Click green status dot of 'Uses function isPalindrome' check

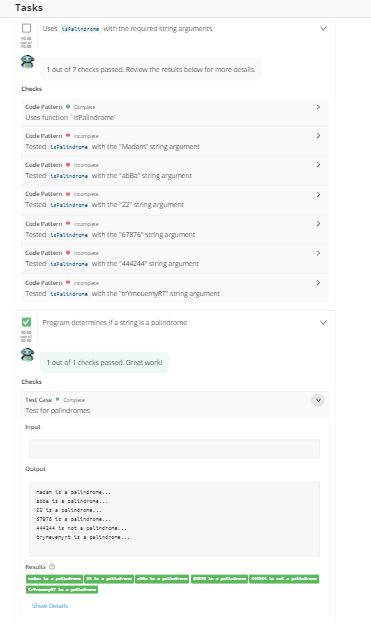pyautogui.click(x=68, y=107)
